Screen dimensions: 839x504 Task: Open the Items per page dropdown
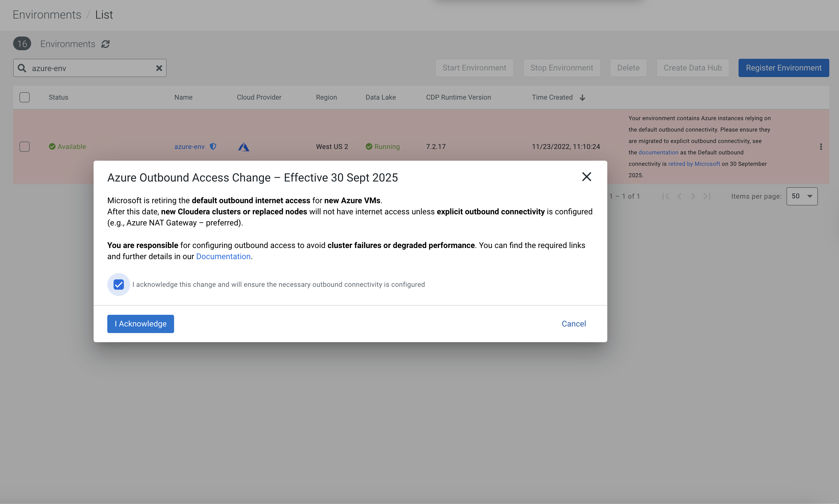click(802, 196)
